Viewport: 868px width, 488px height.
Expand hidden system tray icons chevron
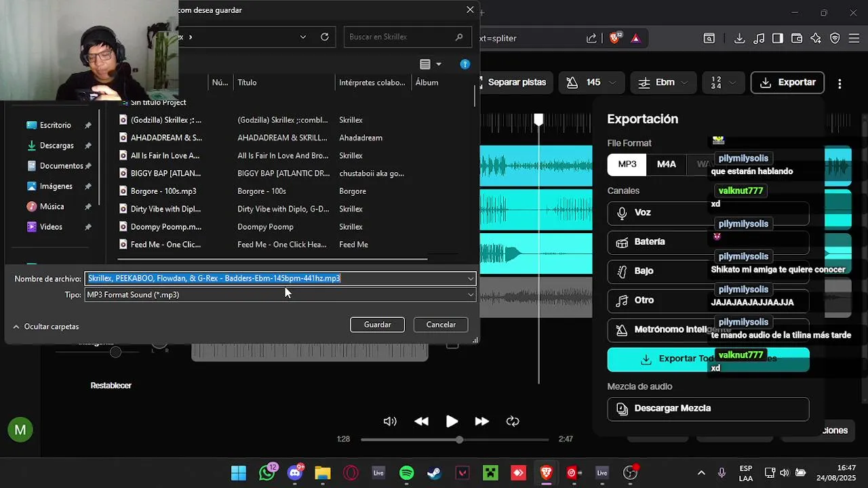701,473
